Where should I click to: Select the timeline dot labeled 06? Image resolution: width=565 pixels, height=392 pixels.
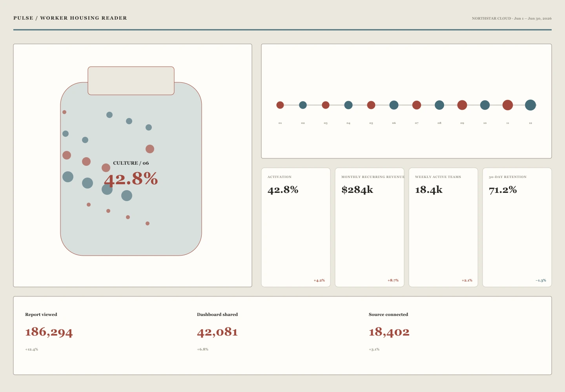click(394, 105)
